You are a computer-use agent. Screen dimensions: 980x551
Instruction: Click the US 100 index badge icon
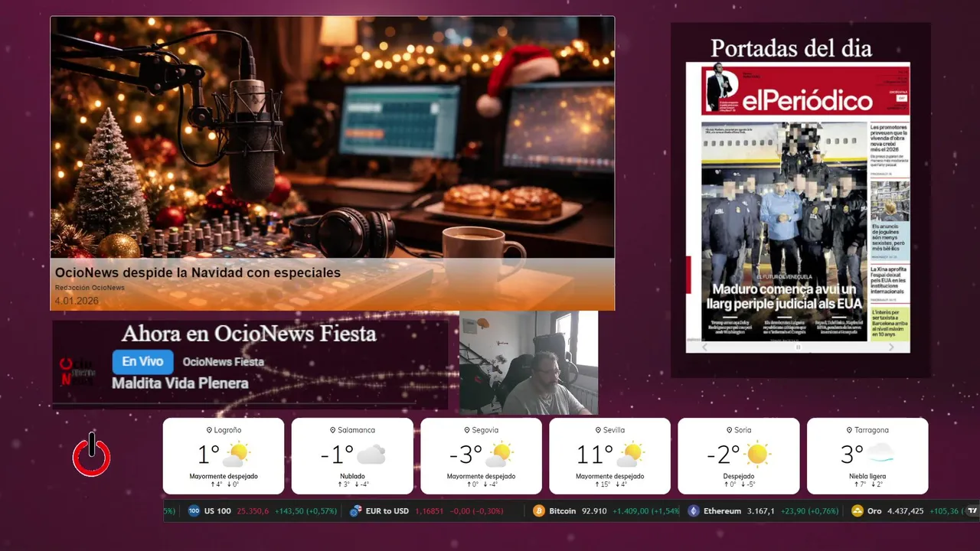[194, 510]
